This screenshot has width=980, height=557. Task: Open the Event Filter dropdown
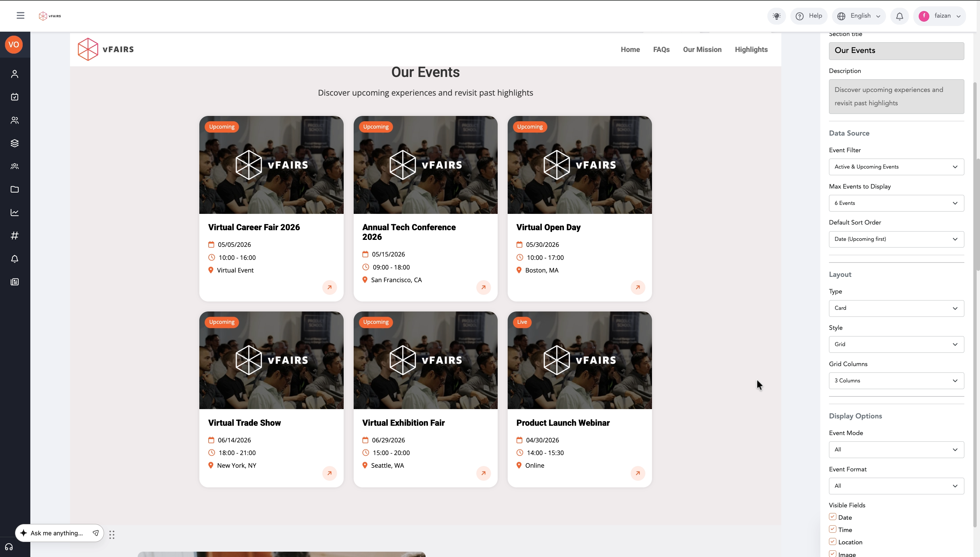coord(897,167)
